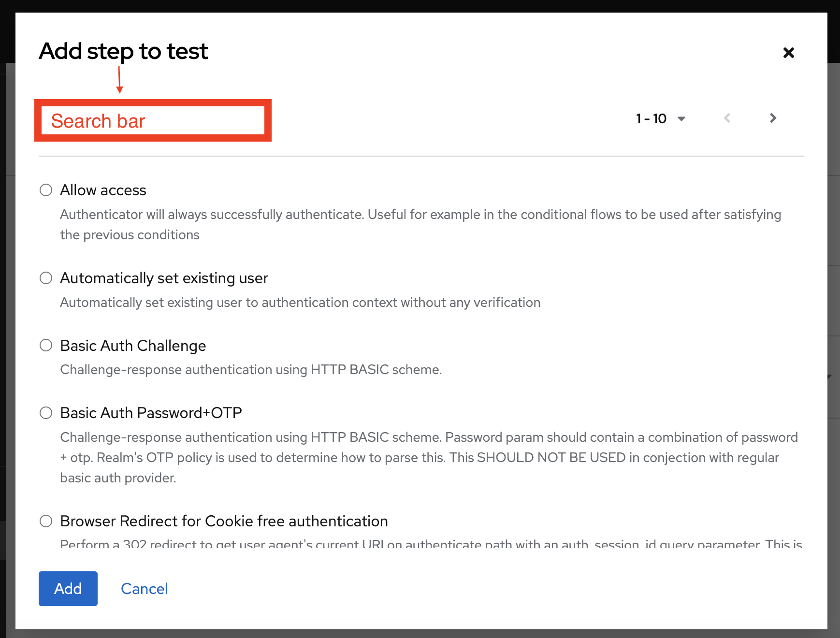Choose the Basic Auth Challenge option

coord(46,345)
